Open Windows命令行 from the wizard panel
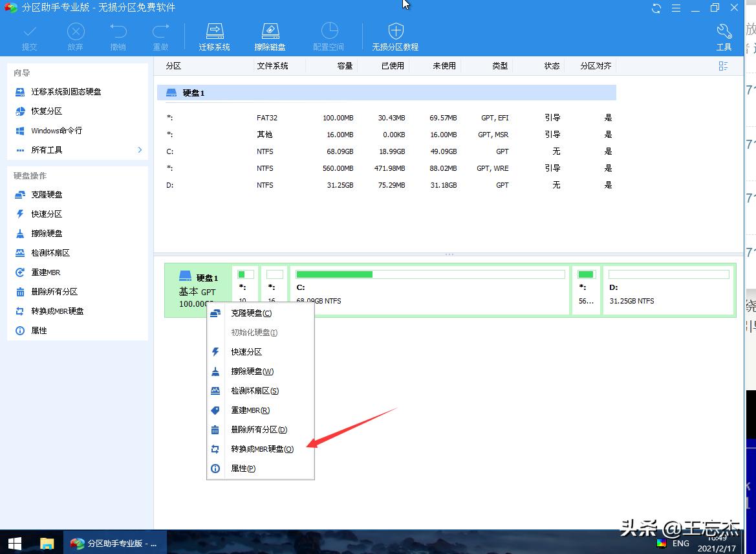Image resolution: width=756 pixels, height=554 pixels. [x=56, y=131]
